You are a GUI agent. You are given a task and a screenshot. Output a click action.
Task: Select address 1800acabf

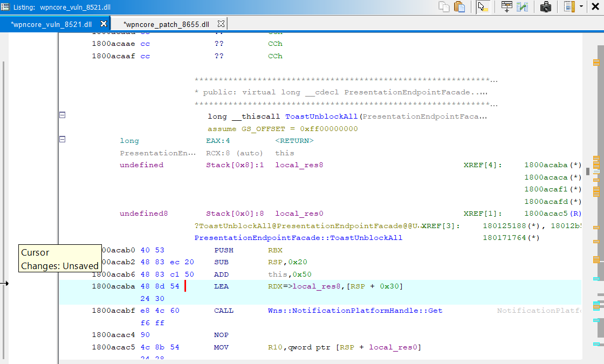click(x=113, y=311)
